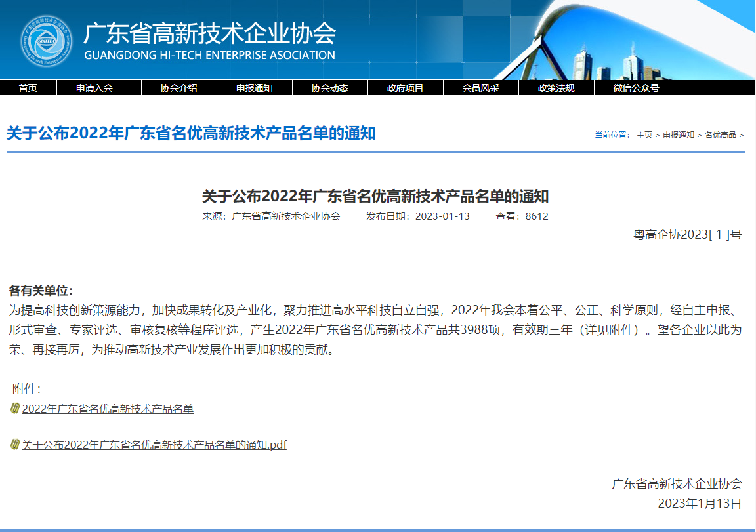
Task: Select the 会员风采 navigation item
Action: pos(480,88)
